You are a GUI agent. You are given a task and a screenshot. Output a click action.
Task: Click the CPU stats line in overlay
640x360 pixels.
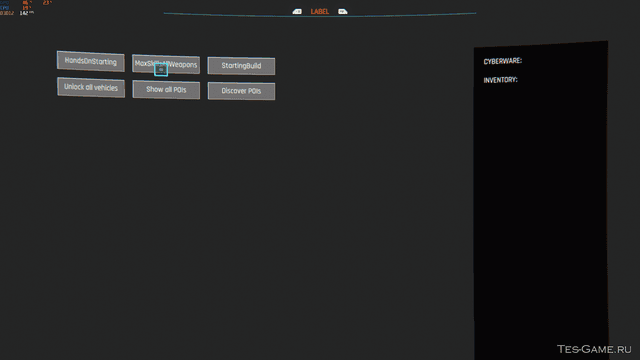pos(16,8)
